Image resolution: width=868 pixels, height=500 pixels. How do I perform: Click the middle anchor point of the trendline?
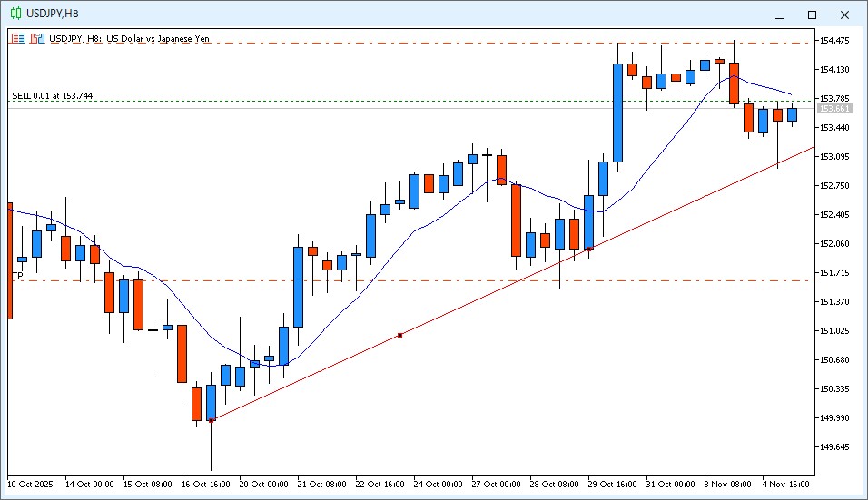point(399,335)
